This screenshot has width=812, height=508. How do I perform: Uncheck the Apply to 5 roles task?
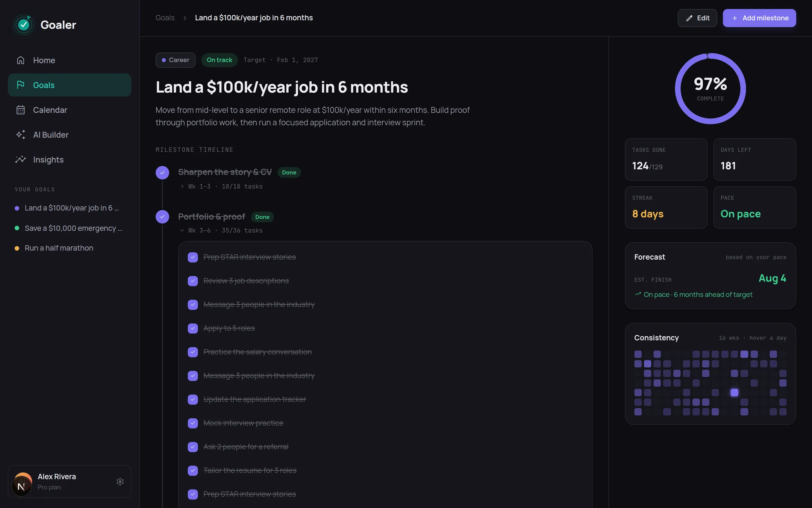(193, 329)
